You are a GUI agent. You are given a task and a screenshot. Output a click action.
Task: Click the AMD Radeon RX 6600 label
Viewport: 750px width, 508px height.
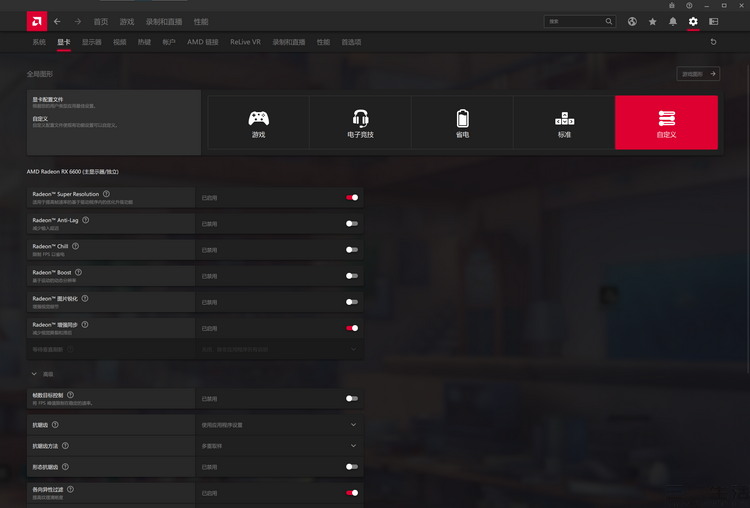73,172
